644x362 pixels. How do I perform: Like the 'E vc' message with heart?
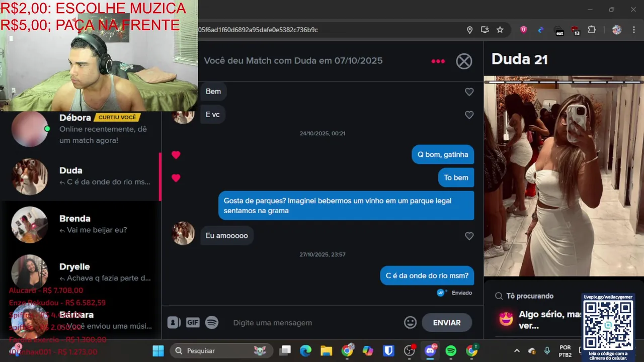click(x=469, y=115)
